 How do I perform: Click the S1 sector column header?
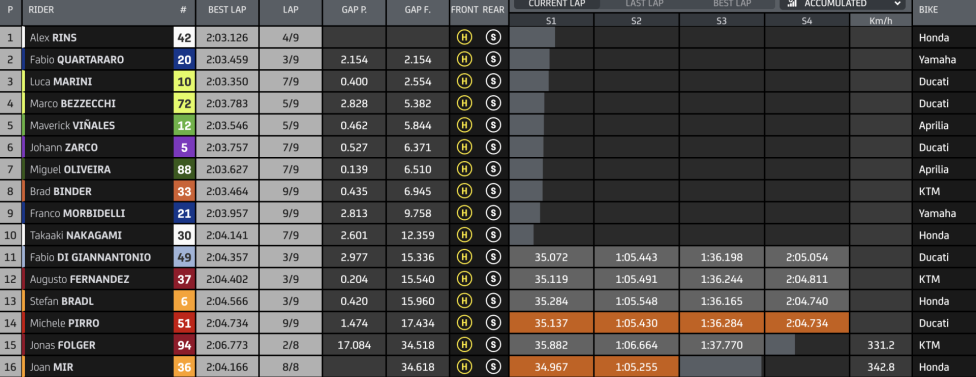click(551, 21)
